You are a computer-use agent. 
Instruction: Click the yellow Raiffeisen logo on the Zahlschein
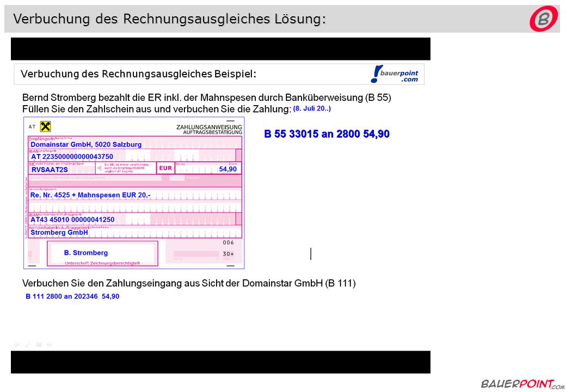point(46,126)
